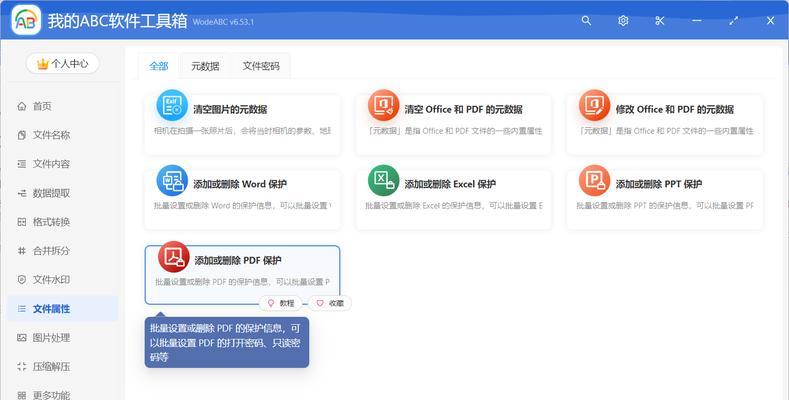This screenshot has height=400, width=789.
Task: Click the dark red 修改 Office 和 PDF 的元数据 icon
Action: coord(595,106)
